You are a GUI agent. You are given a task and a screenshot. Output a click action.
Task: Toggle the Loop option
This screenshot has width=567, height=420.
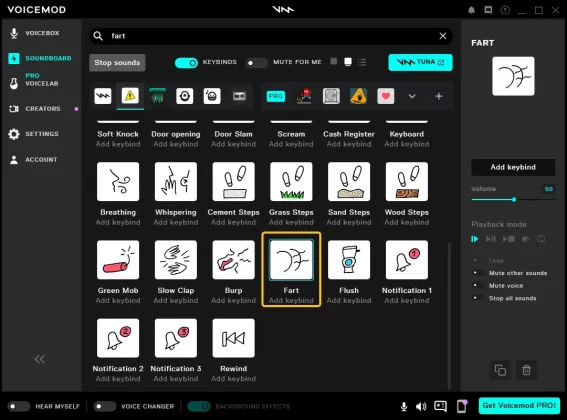[478, 260]
